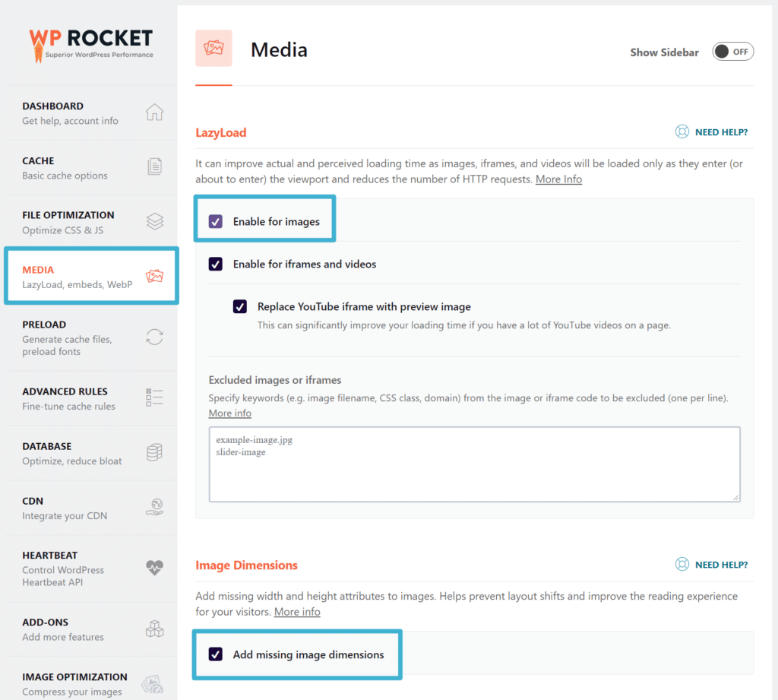
Task: Open Advanced Rules settings
Action: click(x=91, y=399)
